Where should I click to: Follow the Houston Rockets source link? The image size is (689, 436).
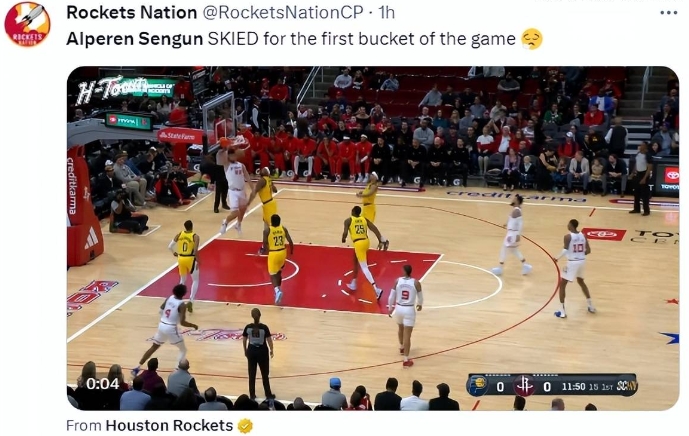[x=169, y=425]
